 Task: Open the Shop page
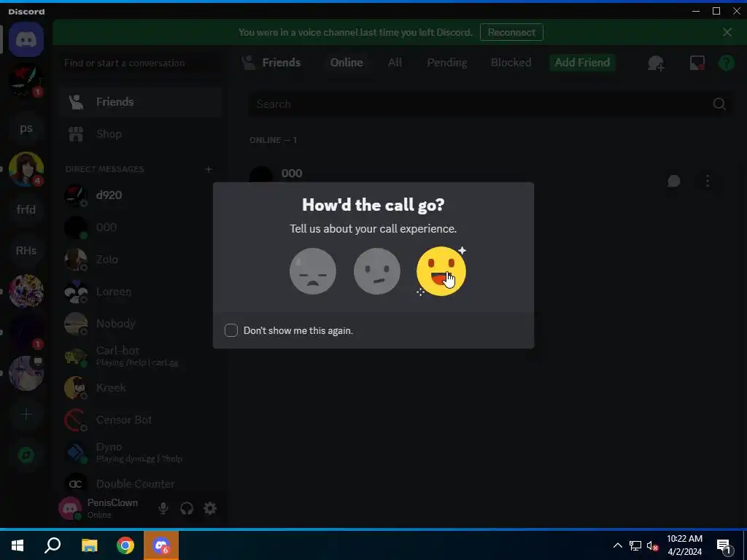pos(141,134)
